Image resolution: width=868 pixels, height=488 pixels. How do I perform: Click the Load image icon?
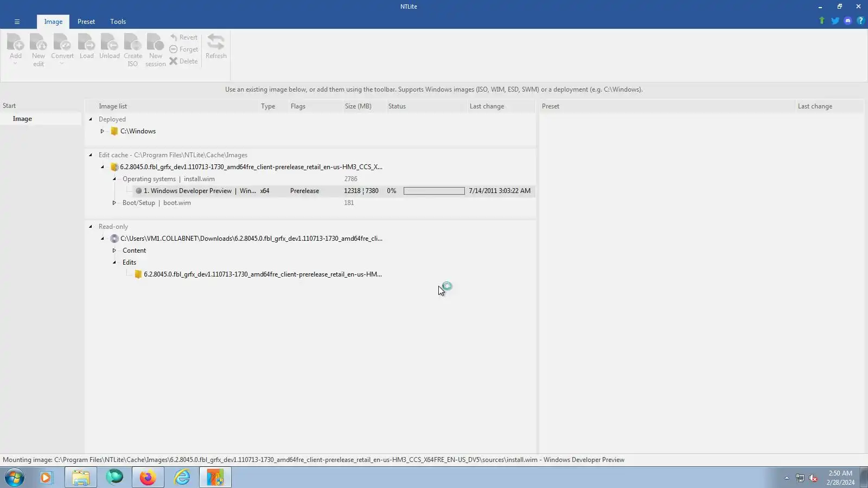86,46
